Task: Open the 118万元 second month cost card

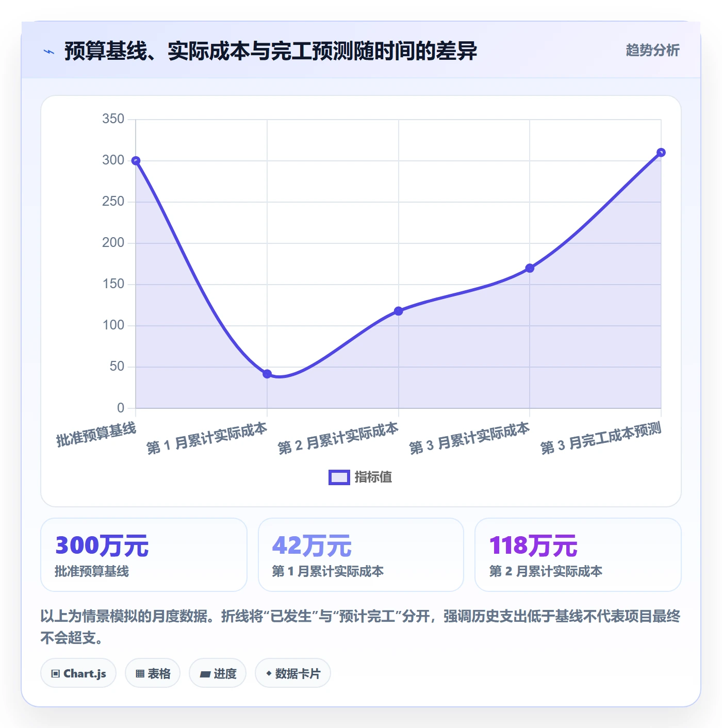Action: (578, 555)
